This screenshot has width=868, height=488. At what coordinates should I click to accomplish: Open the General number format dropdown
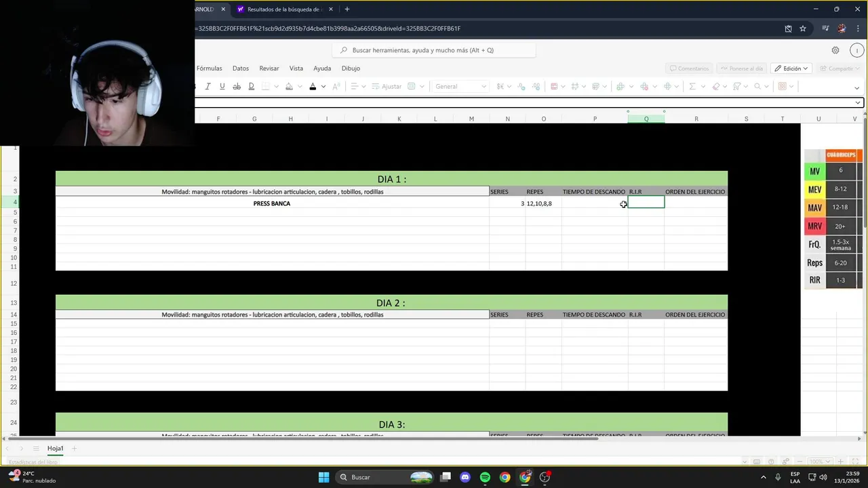click(460, 86)
